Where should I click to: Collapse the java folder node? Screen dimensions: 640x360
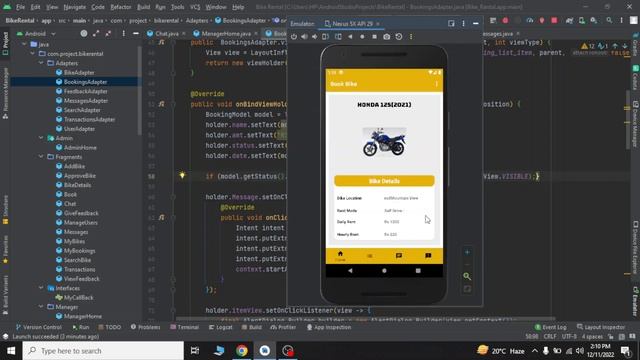pyautogui.click(x=24, y=44)
